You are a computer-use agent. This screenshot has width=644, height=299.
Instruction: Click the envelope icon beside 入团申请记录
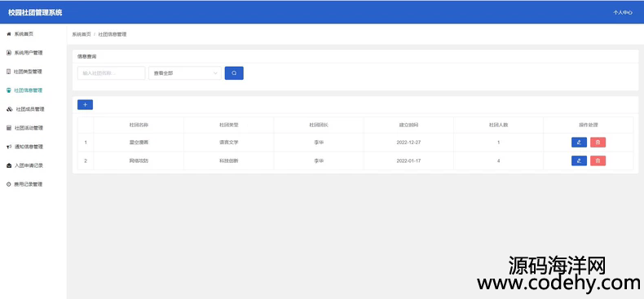(9, 165)
